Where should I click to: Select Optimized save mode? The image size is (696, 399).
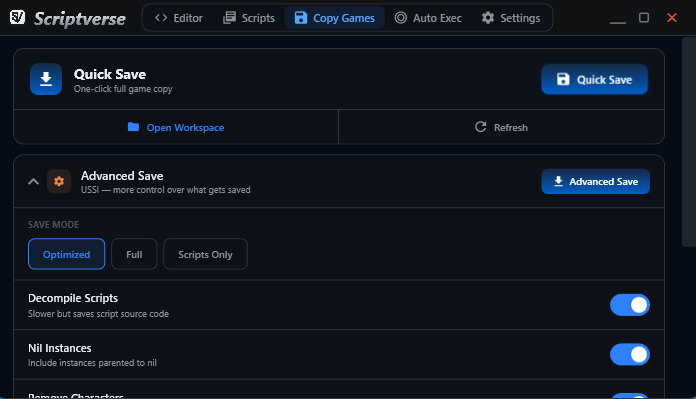[x=67, y=254]
